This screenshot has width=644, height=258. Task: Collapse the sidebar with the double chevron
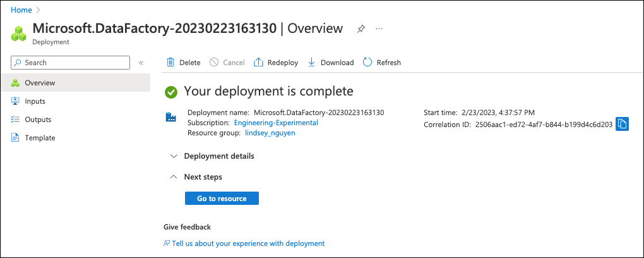[x=141, y=63]
